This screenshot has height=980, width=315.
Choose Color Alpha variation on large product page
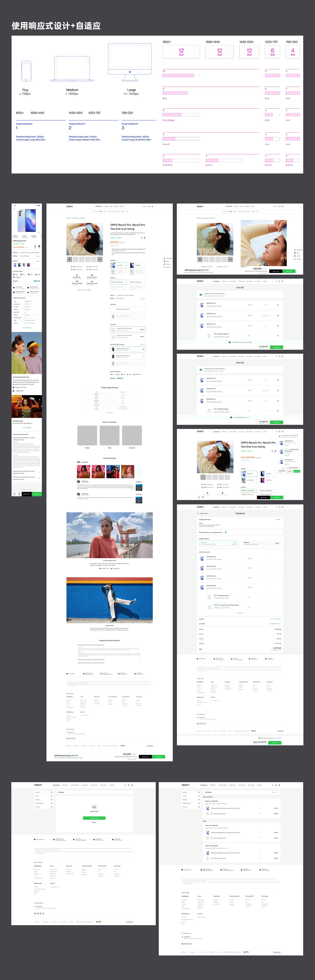click(119, 265)
